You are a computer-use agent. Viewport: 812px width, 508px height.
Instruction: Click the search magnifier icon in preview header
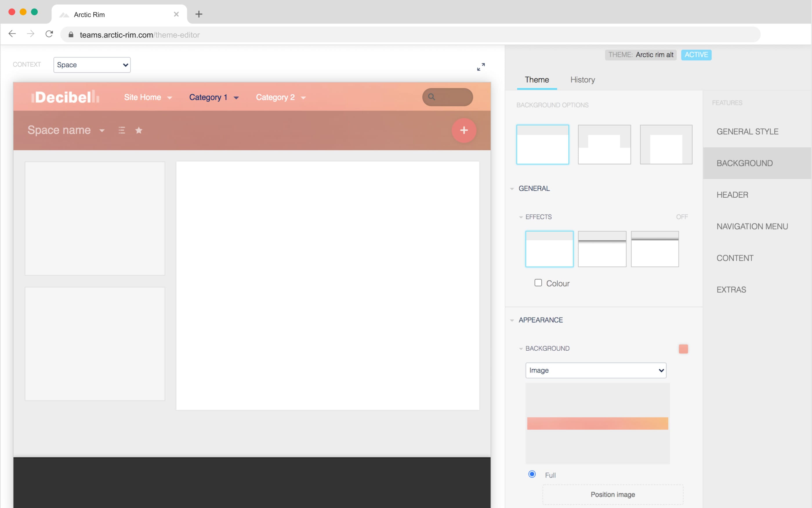[432, 97]
